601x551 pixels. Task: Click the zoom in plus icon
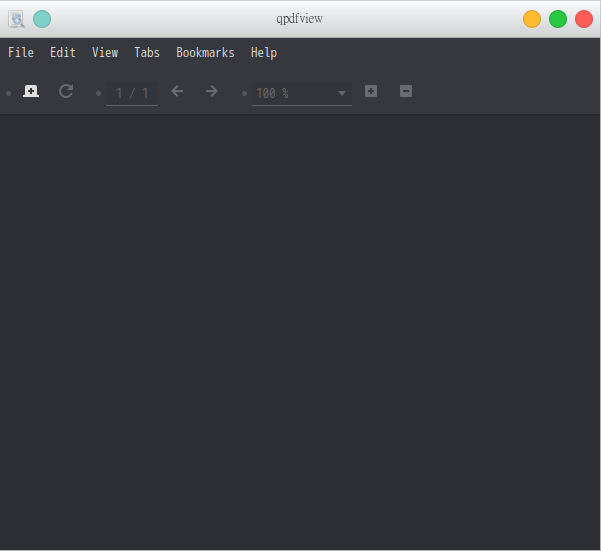(371, 91)
